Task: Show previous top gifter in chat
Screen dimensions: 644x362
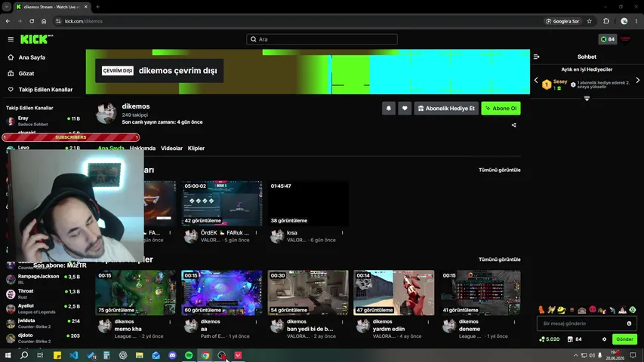Action: [x=536, y=81]
